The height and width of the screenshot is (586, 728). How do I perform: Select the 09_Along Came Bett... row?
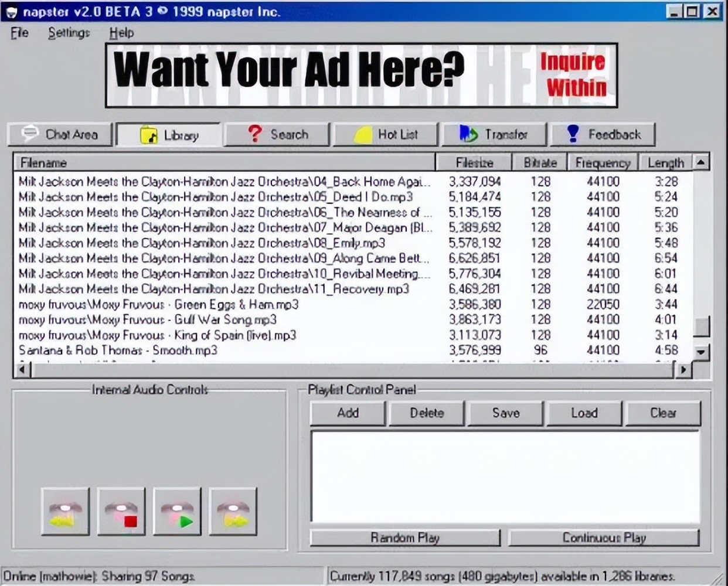click(353, 258)
